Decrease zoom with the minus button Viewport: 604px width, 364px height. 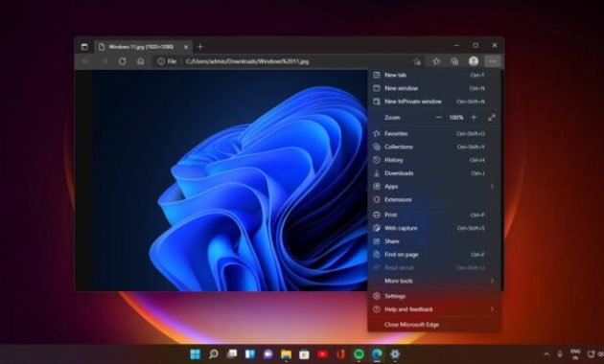tap(439, 118)
